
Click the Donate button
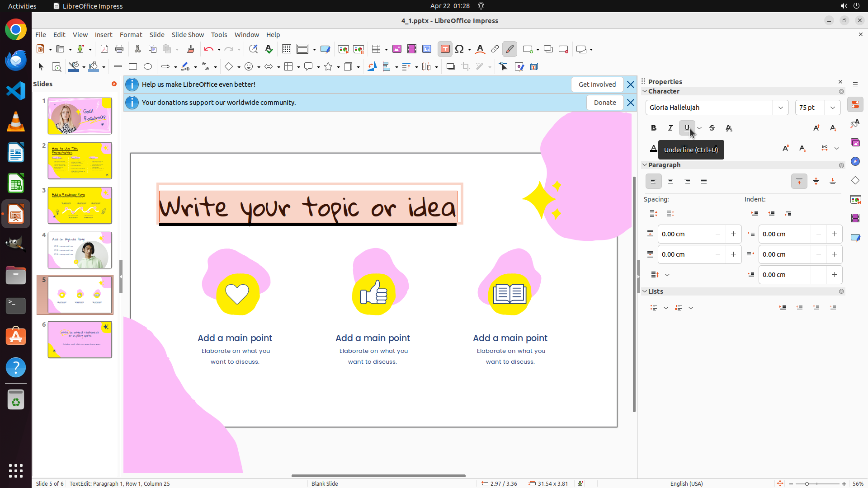[x=604, y=103]
